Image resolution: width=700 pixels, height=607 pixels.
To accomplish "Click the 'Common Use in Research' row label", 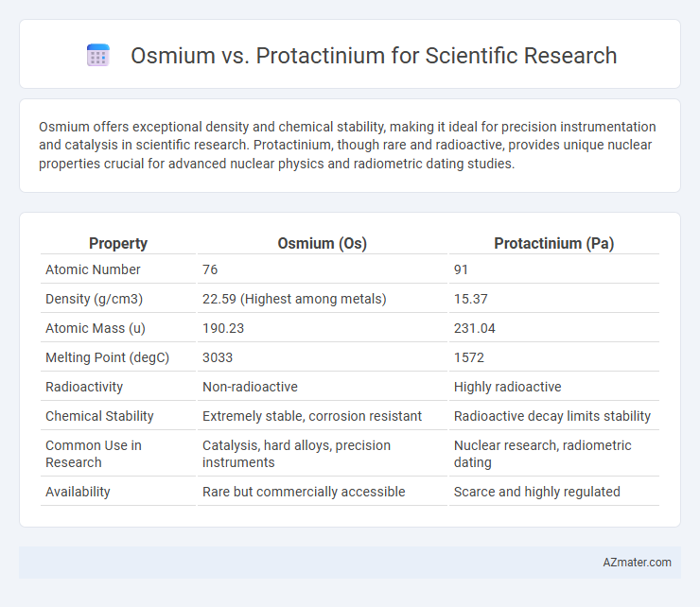I will [x=94, y=454].
